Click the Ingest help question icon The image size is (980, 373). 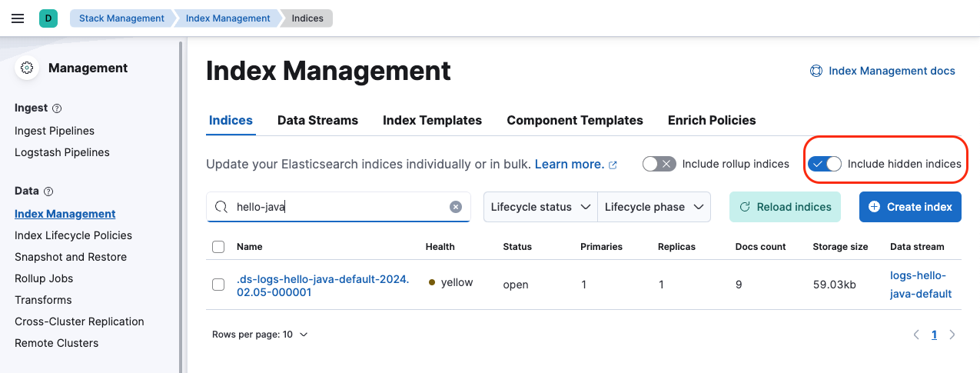coord(57,108)
